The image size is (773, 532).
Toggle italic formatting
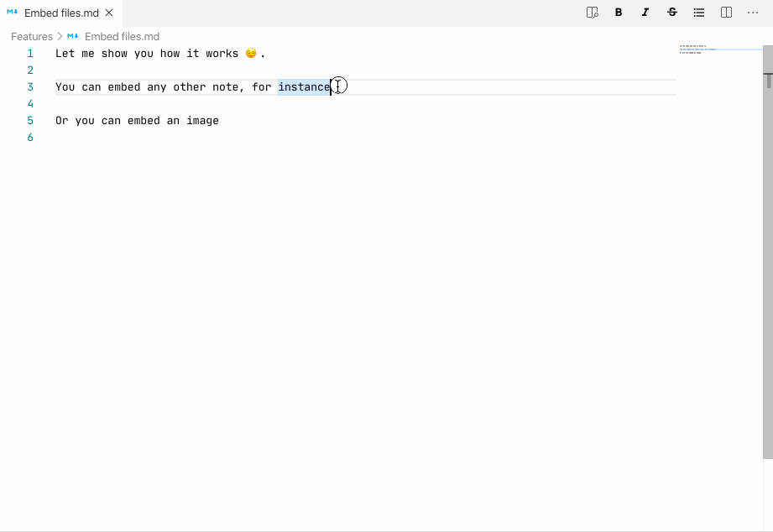coord(645,13)
